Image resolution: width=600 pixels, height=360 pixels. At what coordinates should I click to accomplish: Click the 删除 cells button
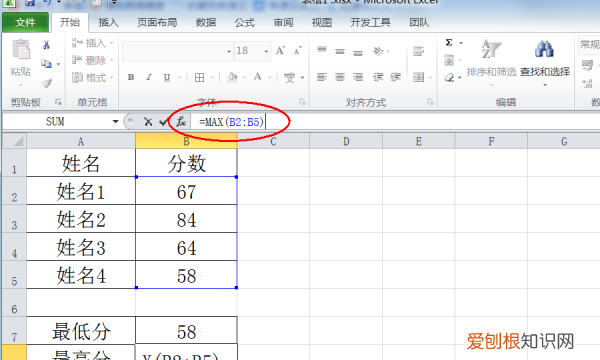[x=93, y=60]
